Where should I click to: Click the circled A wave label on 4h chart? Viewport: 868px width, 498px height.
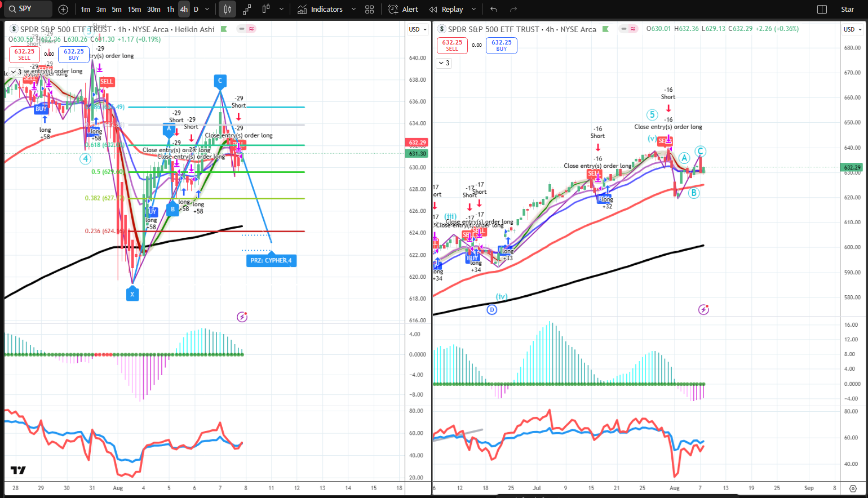coord(684,158)
